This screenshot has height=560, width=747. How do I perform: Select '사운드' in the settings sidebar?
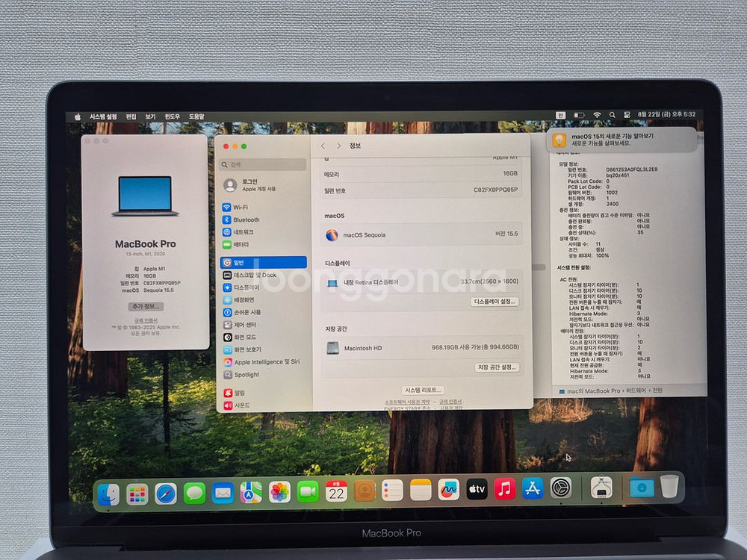263,405
